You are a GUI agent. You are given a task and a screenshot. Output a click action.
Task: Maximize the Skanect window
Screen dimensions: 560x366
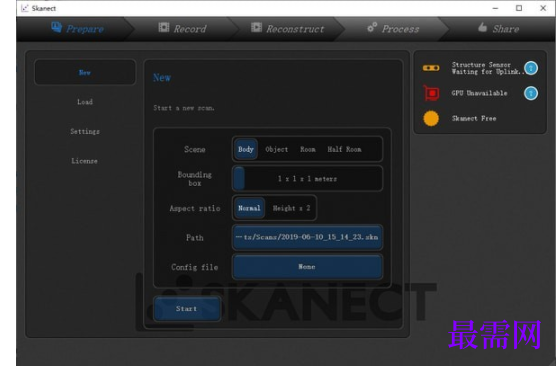pos(519,8)
